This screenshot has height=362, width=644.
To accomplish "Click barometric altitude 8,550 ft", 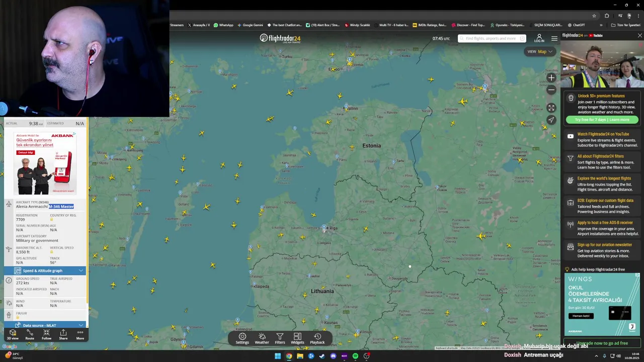I will click(x=23, y=252).
